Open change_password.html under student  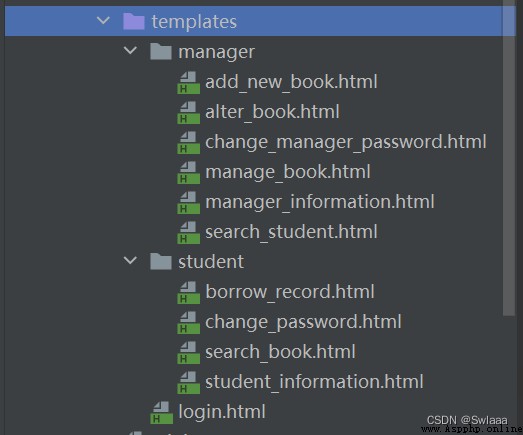coord(303,323)
